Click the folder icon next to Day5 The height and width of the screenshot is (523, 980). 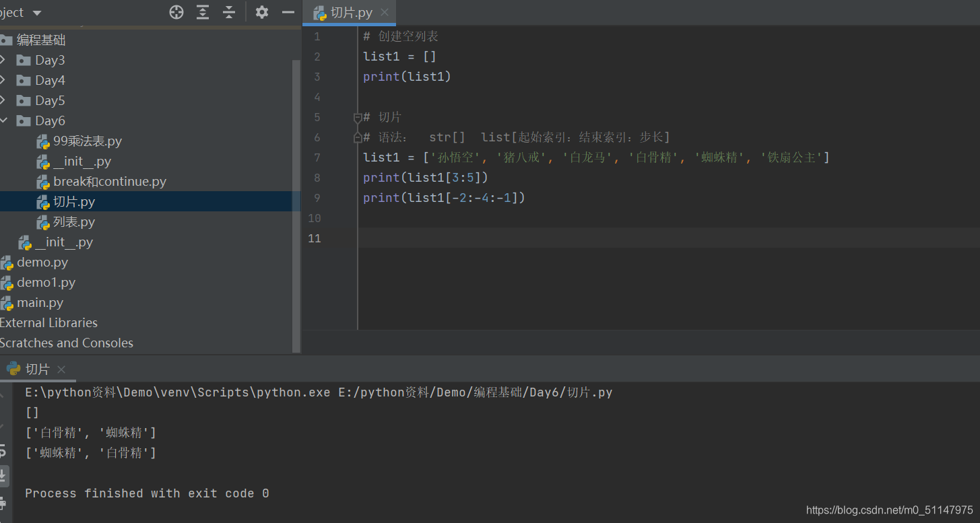(24, 100)
